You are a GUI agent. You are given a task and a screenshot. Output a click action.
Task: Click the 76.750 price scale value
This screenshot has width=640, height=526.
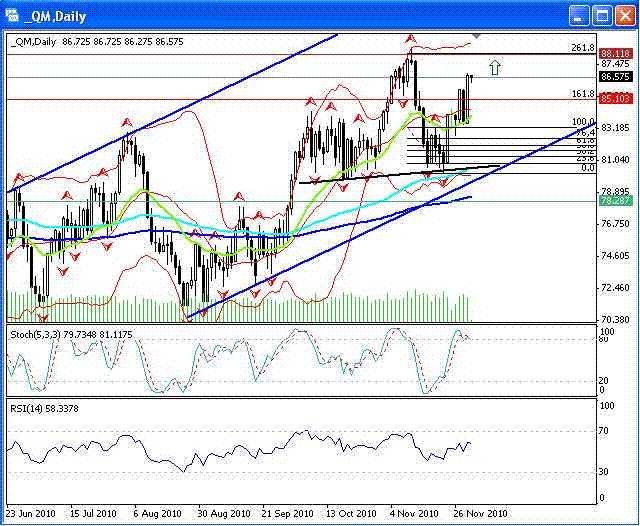coord(616,224)
